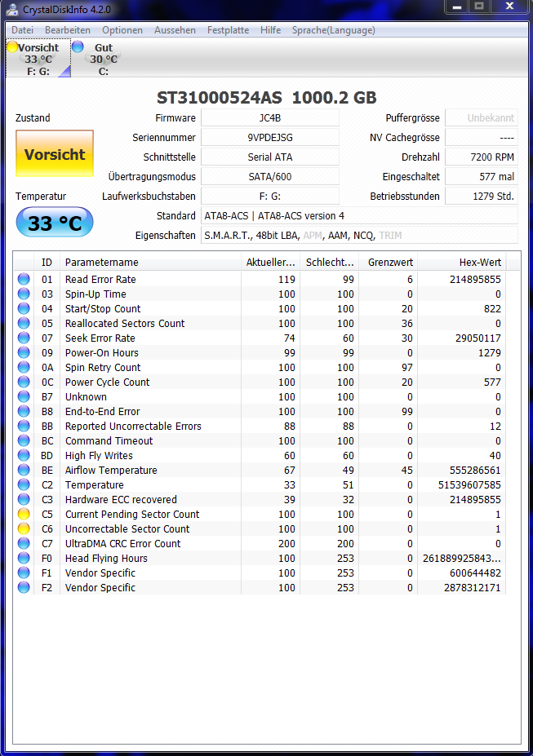The image size is (533, 756).
Task: Click the Parametername column header
Action: [x=150, y=262]
